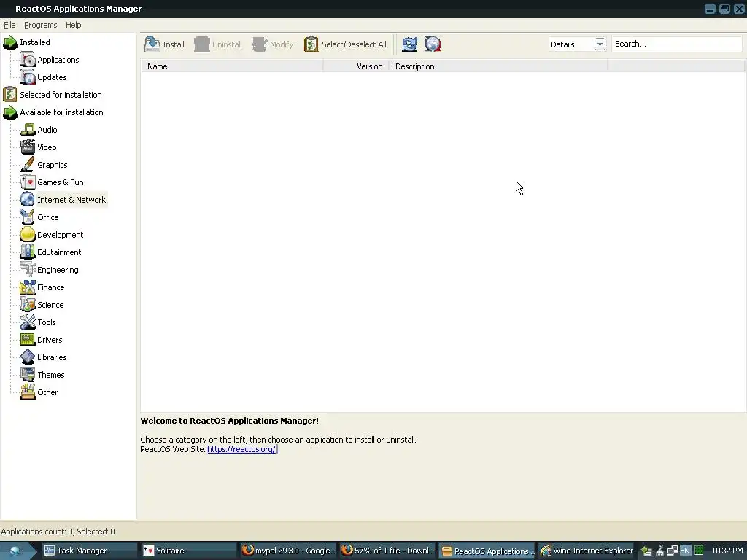Open the Help menu
747x560 pixels.
coord(74,25)
